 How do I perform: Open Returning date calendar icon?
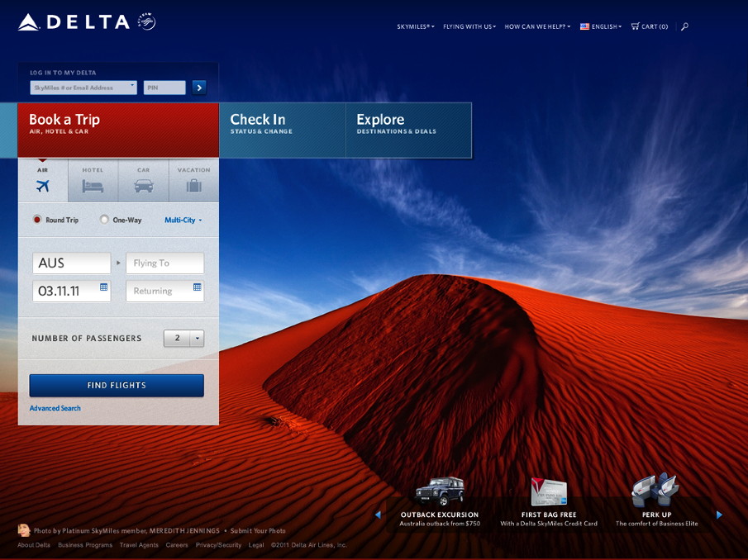point(197,287)
